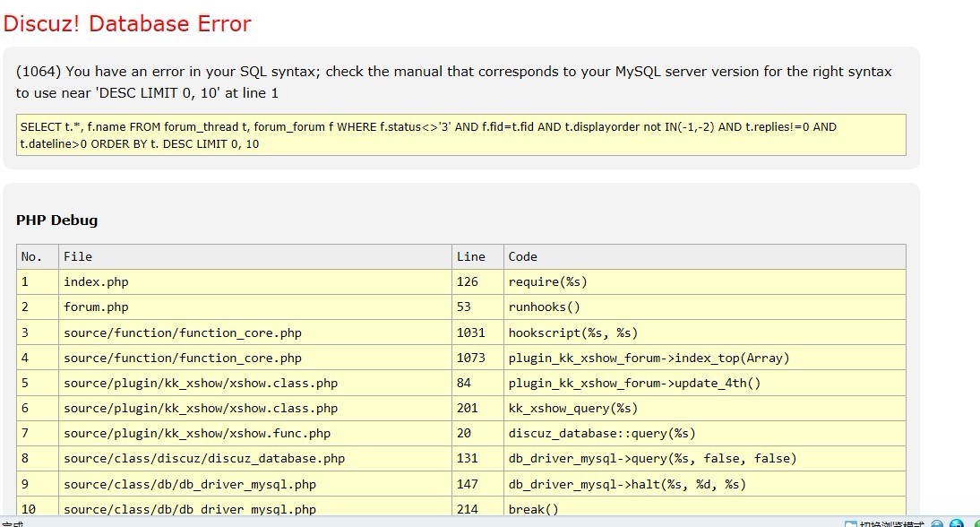Select the 'discuz_database.php' file cell
Screen dimensions: 980x527
click(255, 458)
